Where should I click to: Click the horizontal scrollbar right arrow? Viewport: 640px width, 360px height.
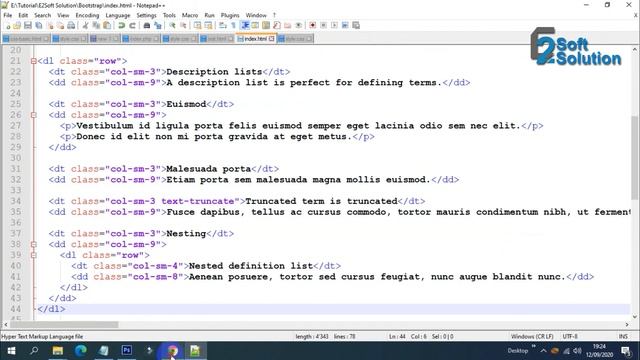[x=627, y=324]
